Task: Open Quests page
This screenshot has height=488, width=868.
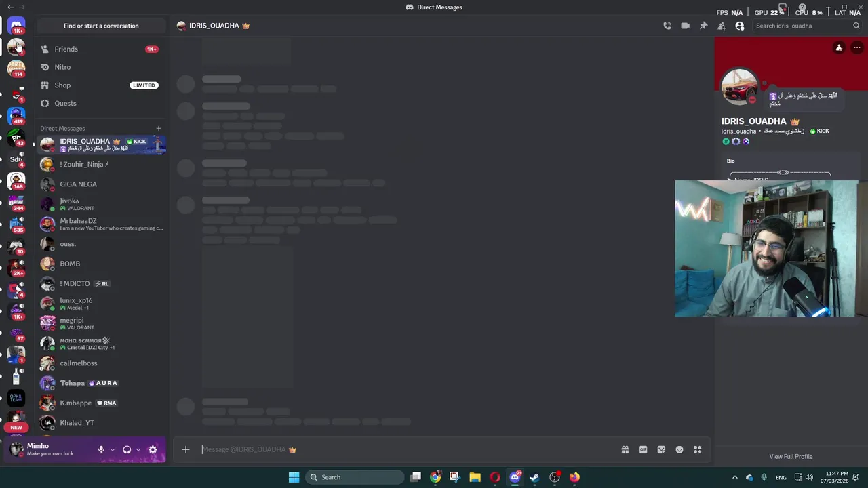Action: point(100,103)
